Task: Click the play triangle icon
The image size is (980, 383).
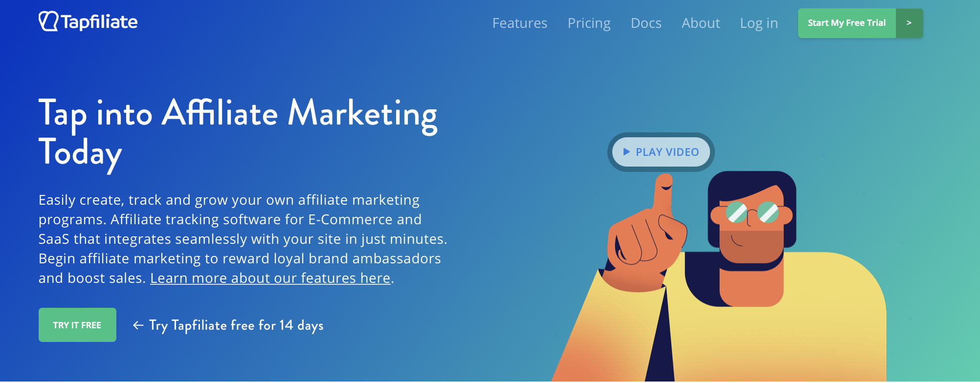Action: pyautogui.click(x=626, y=152)
